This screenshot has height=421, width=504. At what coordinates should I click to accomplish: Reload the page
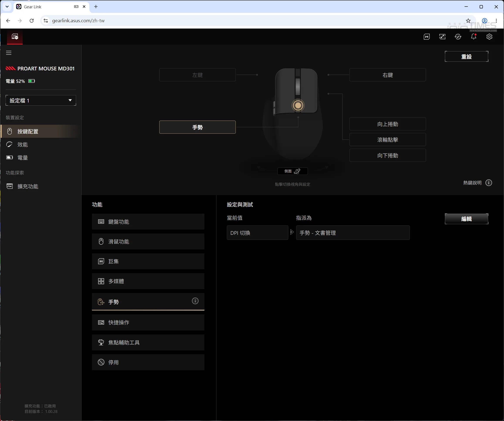point(31,21)
